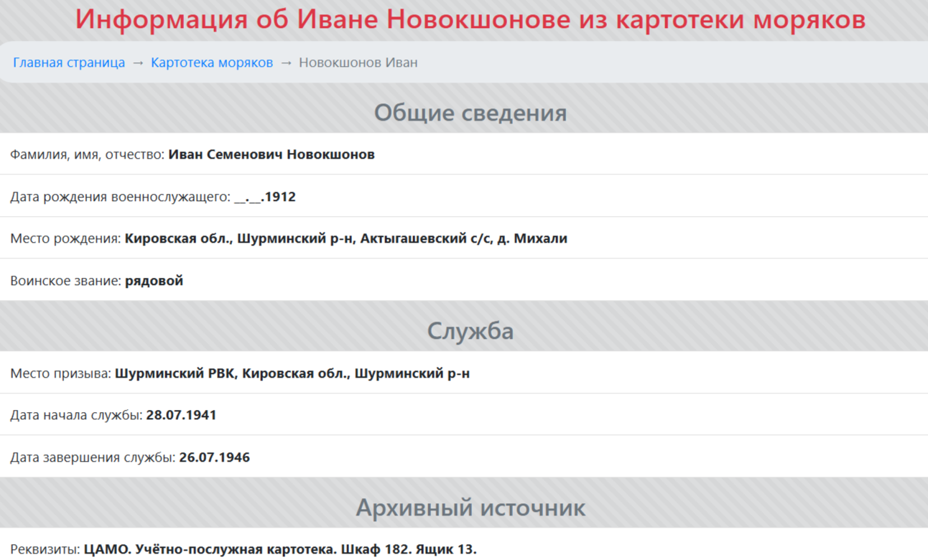Click the ЦАМО archive reference text

point(279,549)
